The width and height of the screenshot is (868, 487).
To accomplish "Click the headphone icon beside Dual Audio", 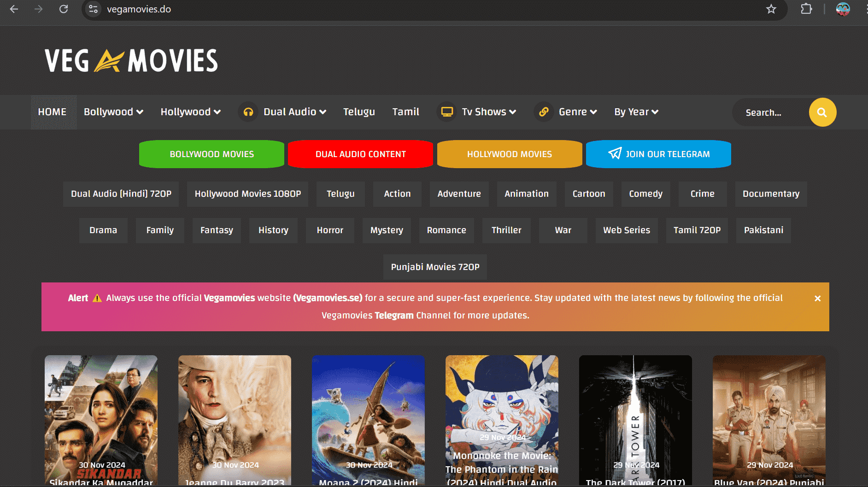I will tap(248, 112).
